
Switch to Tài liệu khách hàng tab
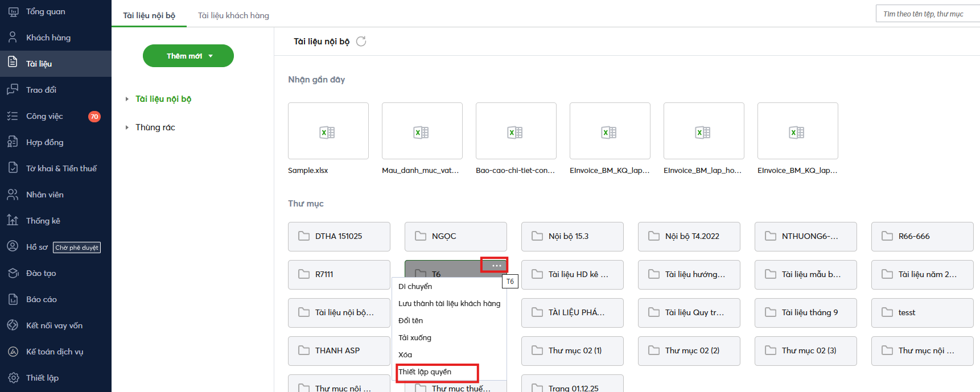pyautogui.click(x=233, y=15)
